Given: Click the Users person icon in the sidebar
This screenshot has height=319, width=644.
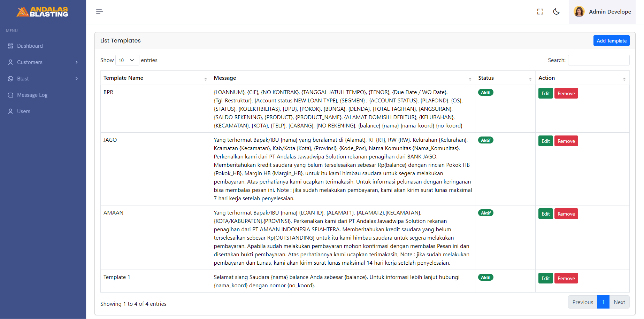Looking at the screenshot, I should click(x=10, y=111).
